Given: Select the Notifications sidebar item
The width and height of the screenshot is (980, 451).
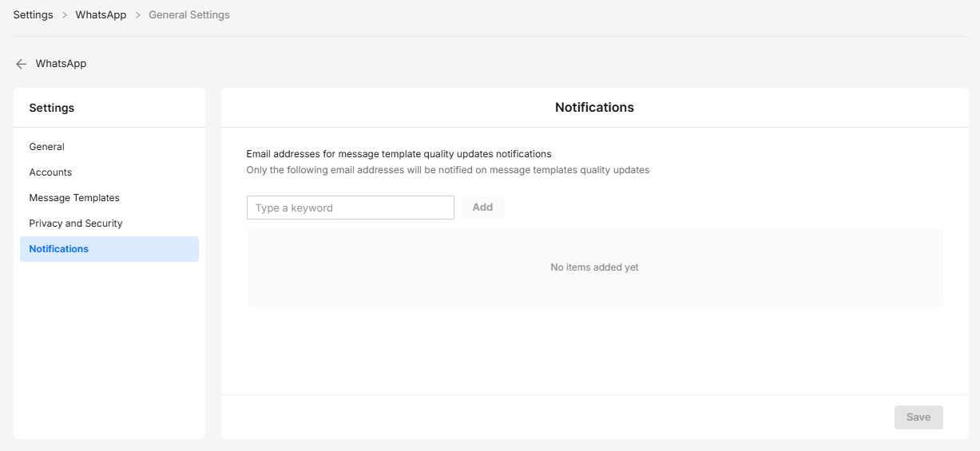Looking at the screenshot, I should pyautogui.click(x=109, y=249).
